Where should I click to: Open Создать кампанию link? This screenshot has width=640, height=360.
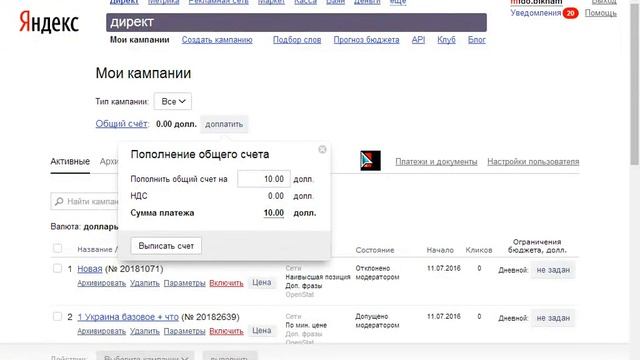click(x=217, y=40)
